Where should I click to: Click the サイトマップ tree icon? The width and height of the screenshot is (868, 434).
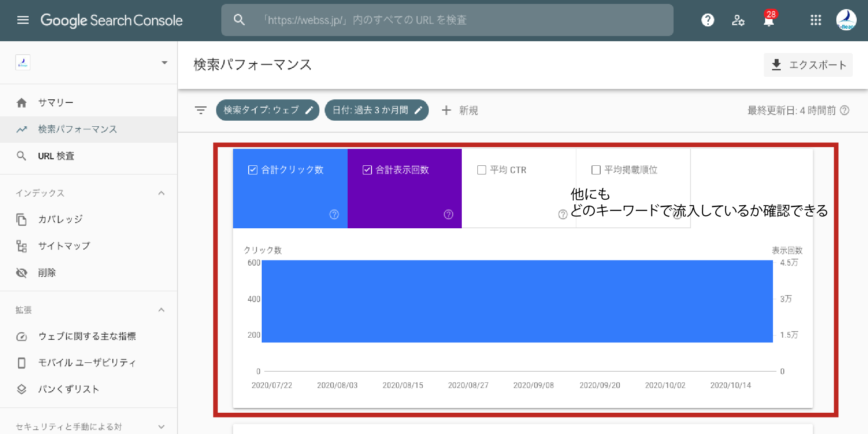pyautogui.click(x=21, y=246)
